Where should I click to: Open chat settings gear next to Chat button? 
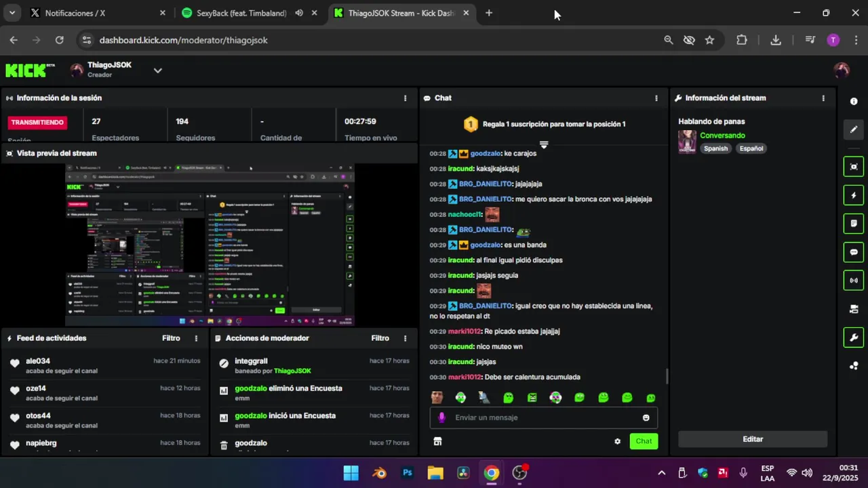click(617, 441)
